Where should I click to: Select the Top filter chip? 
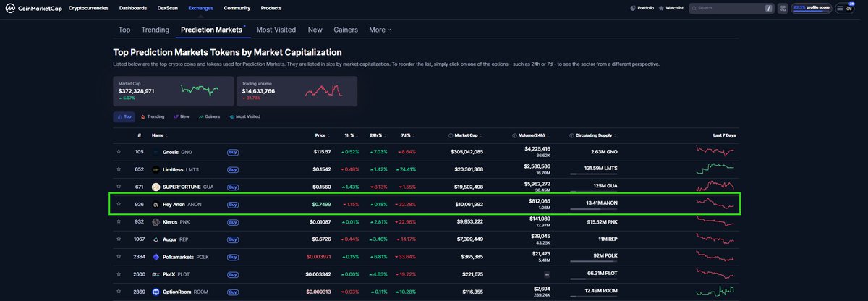[x=124, y=116]
